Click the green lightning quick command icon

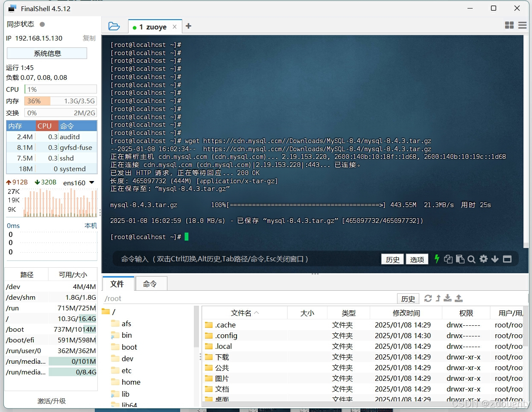[437, 259]
